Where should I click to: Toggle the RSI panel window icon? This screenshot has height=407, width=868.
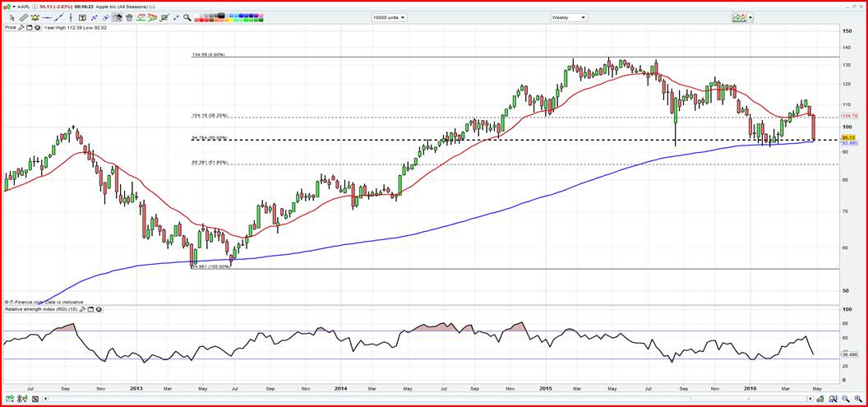point(91,309)
